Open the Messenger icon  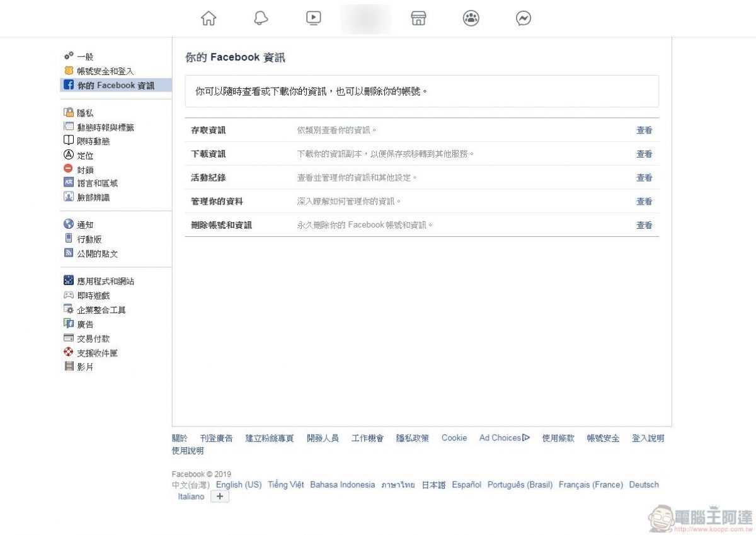[523, 18]
